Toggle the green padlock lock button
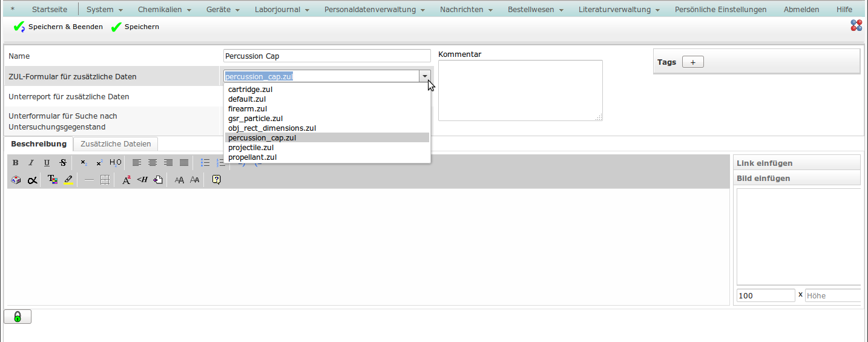 [18, 317]
